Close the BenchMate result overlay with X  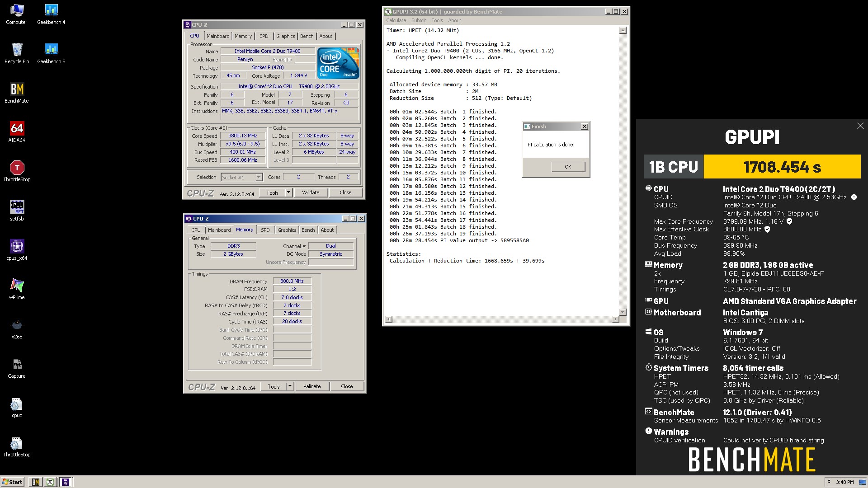[860, 126]
